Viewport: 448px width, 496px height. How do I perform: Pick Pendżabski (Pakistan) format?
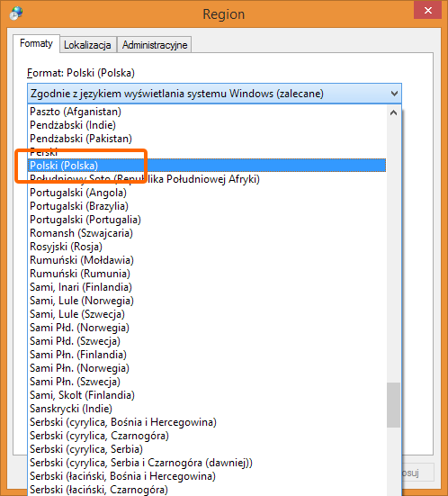click(x=207, y=139)
